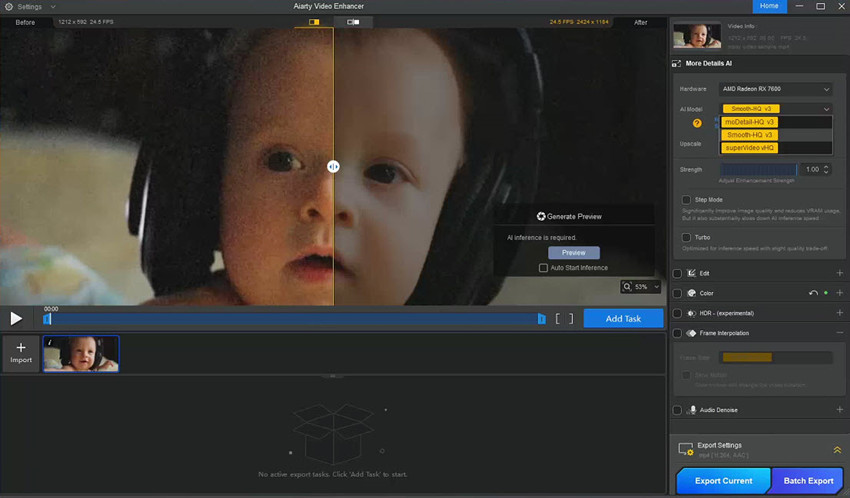Click the Video Info thumbnail
Viewport: 850px width, 498px height.
pos(697,36)
